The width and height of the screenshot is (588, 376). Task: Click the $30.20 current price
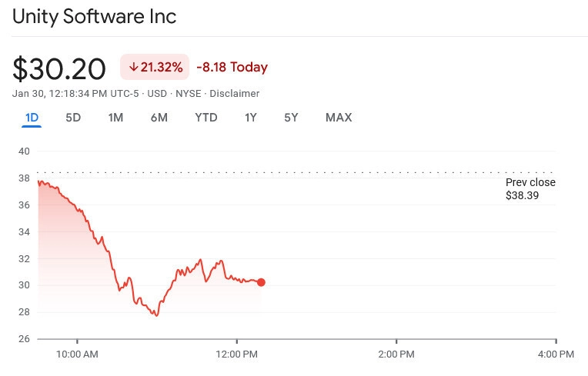tap(59, 69)
